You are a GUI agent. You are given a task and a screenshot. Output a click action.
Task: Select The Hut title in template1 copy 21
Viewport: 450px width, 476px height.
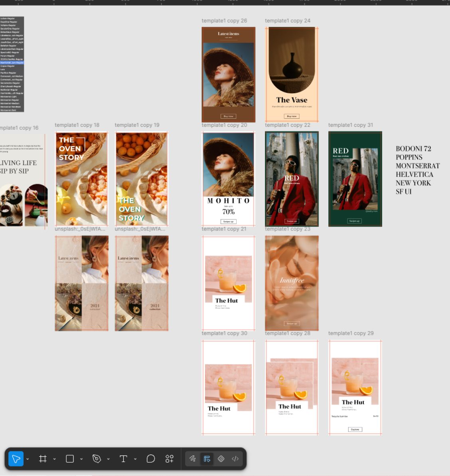point(226,301)
